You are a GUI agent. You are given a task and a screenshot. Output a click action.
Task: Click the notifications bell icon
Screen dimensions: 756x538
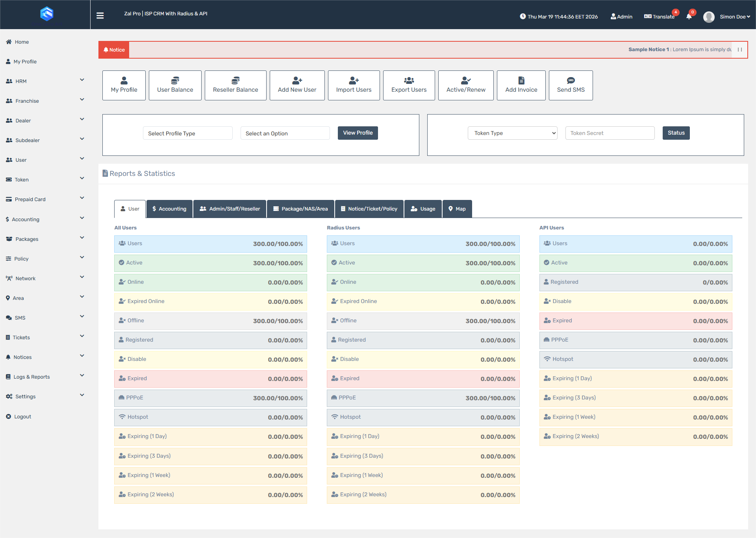[x=688, y=17]
